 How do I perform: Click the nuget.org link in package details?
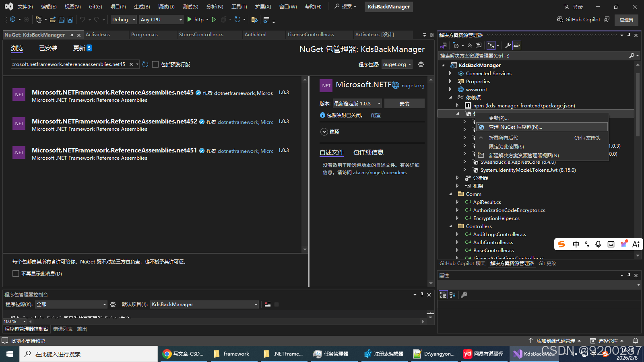tap(413, 86)
